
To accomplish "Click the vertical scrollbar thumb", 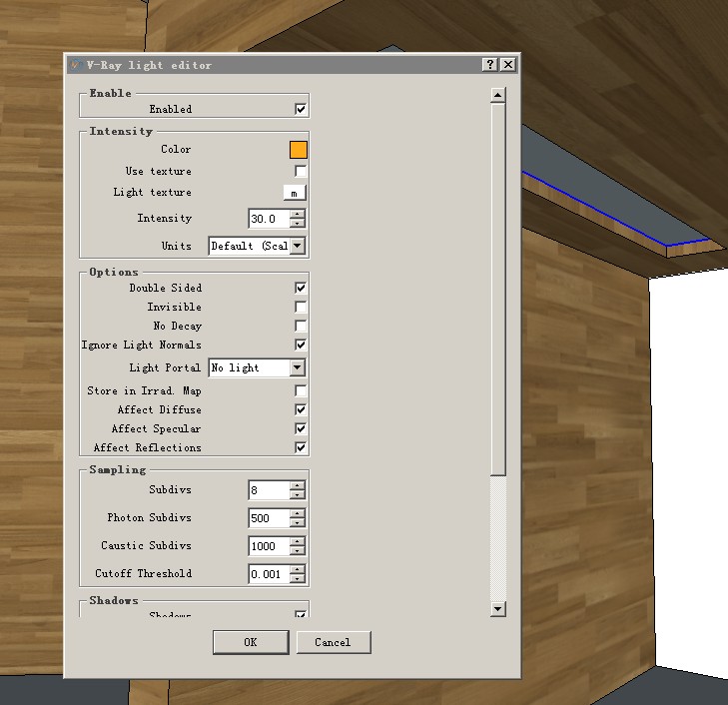I will (497, 290).
